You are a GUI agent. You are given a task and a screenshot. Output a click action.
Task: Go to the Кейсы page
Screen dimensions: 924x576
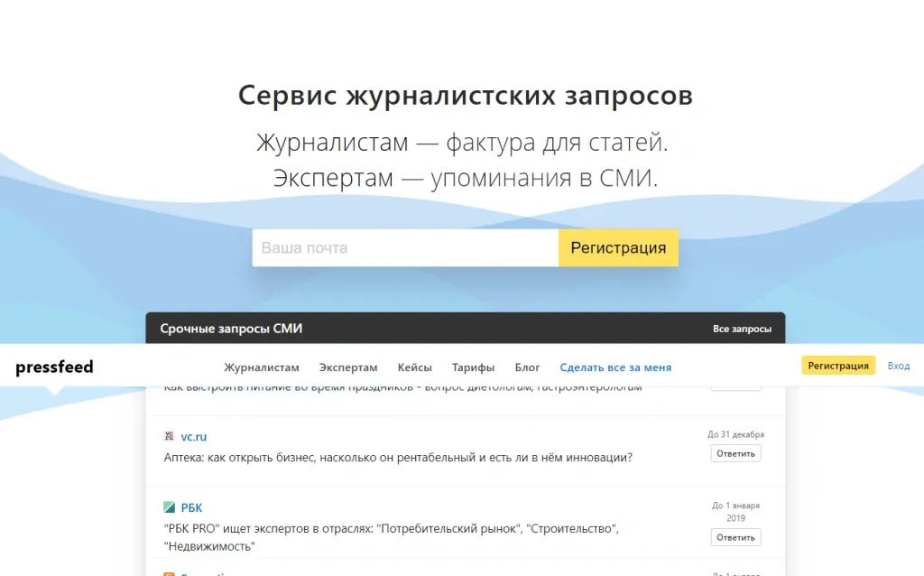click(x=415, y=367)
